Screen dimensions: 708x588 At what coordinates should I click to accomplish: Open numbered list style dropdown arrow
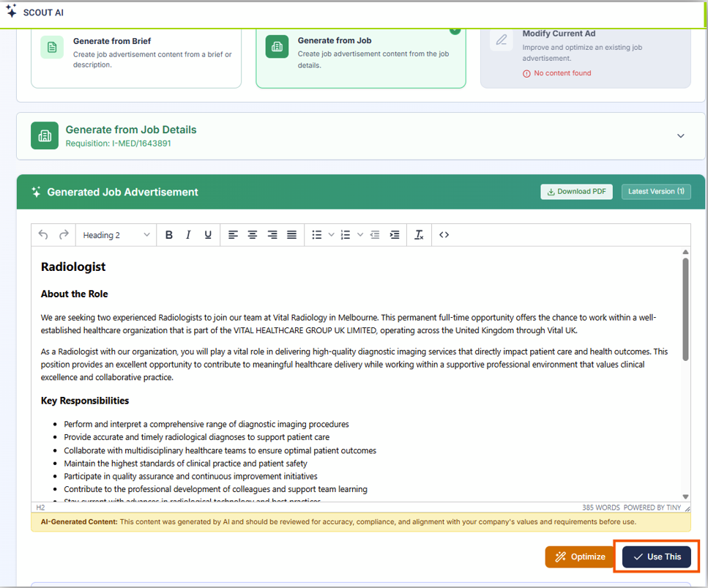click(360, 235)
